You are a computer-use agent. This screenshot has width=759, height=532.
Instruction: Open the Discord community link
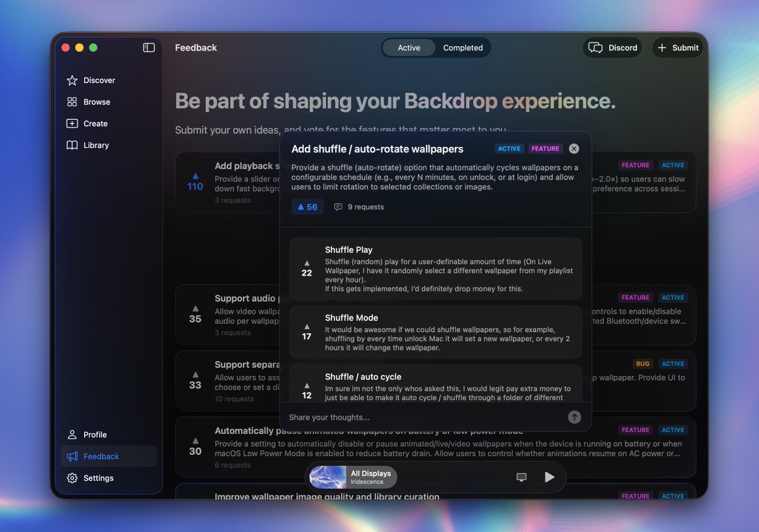(x=612, y=47)
